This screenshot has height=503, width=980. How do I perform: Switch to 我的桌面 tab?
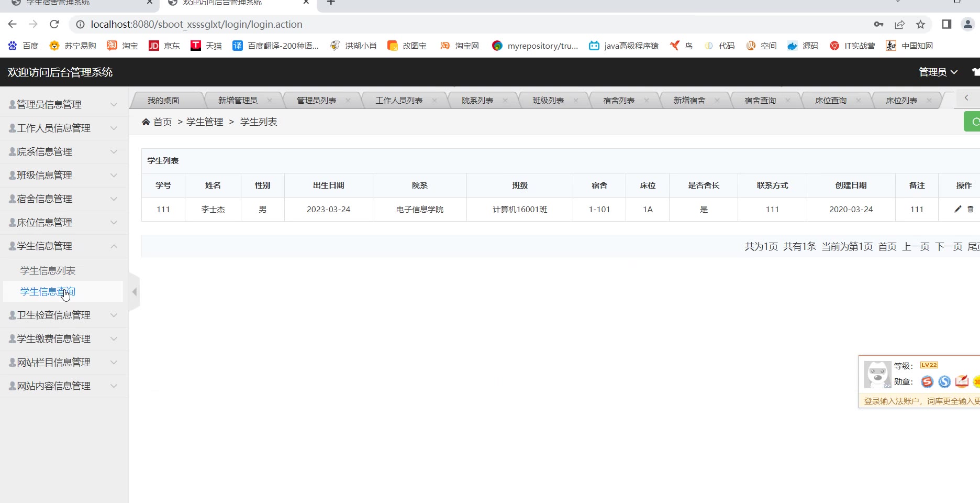coord(163,100)
